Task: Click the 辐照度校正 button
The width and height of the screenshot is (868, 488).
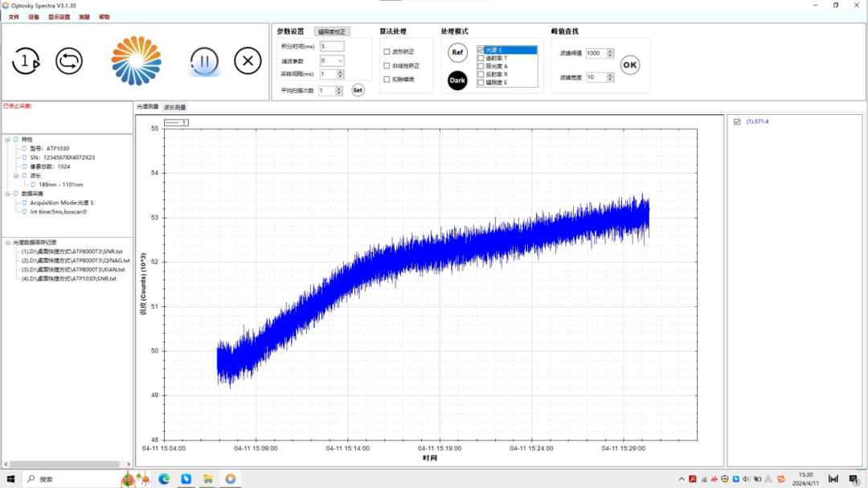Action: 332,31
